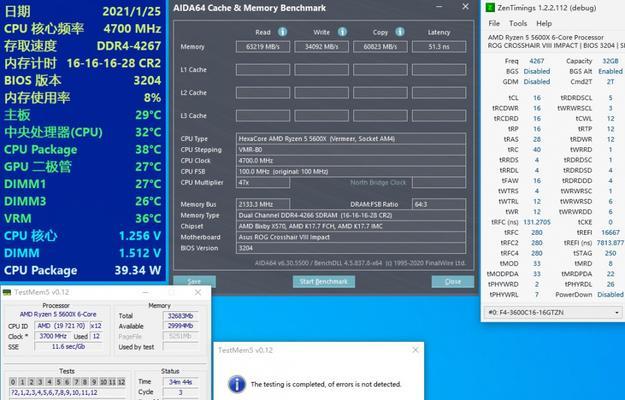
Task: Click test indicator box 0 in TestMem5 Tests
Action: [13, 382]
